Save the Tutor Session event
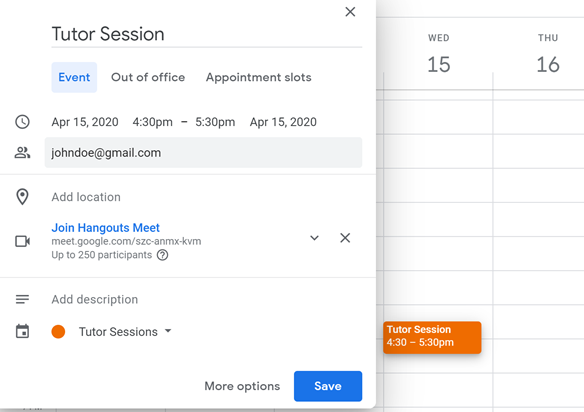584x412 pixels. pos(328,386)
